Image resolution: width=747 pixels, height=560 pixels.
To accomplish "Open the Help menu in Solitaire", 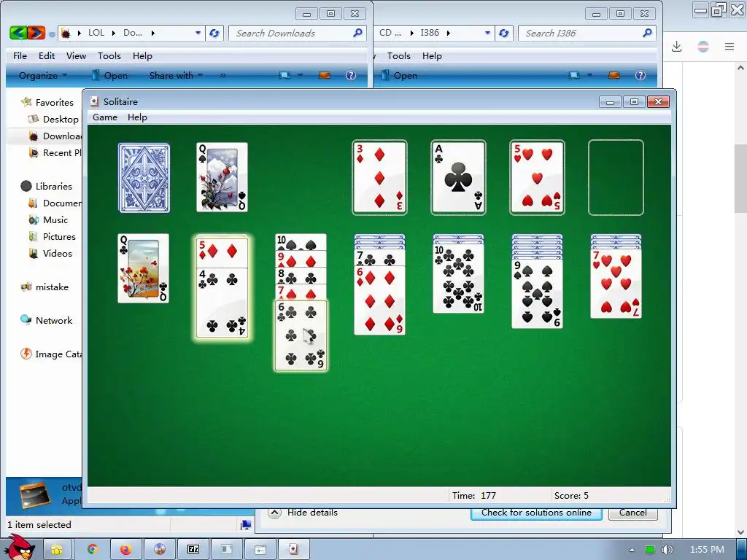I will pyautogui.click(x=137, y=117).
